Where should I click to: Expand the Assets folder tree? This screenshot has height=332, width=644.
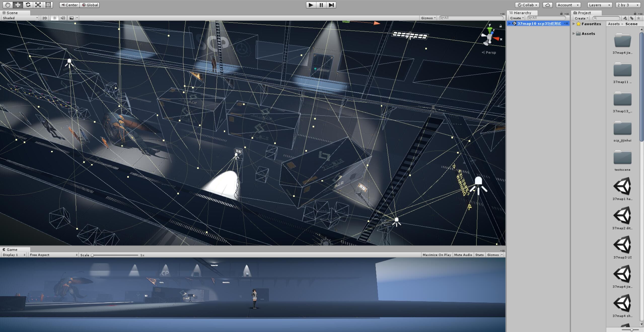pyautogui.click(x=574, y=33)
